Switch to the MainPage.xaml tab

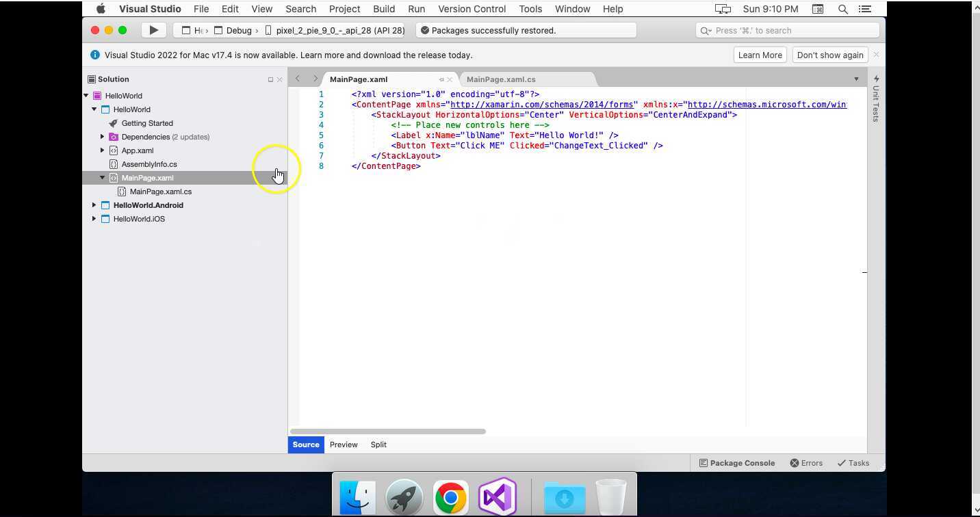(359, 79)
